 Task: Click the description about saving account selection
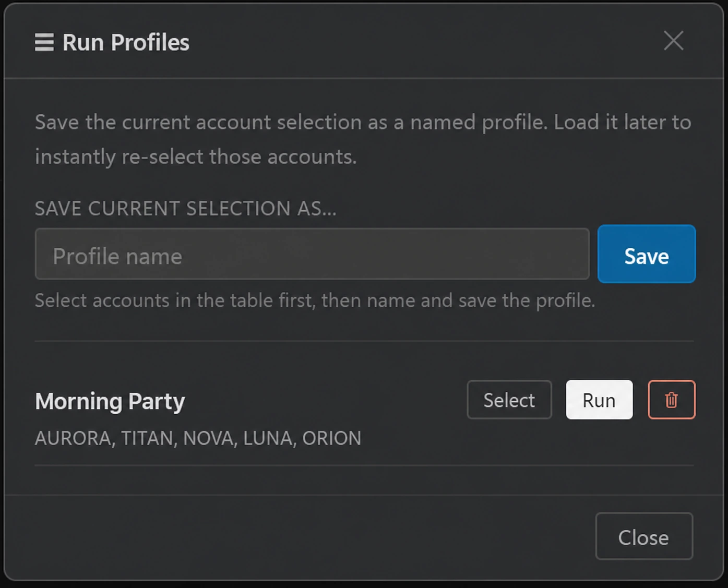click(363, 139)
